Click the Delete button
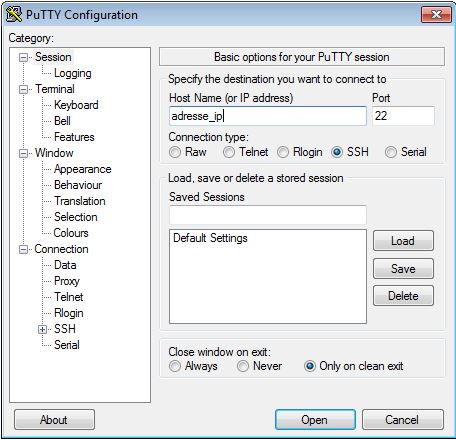Viewport: 456px width, 440px height. pyautogui.click(x=403, y=296)
